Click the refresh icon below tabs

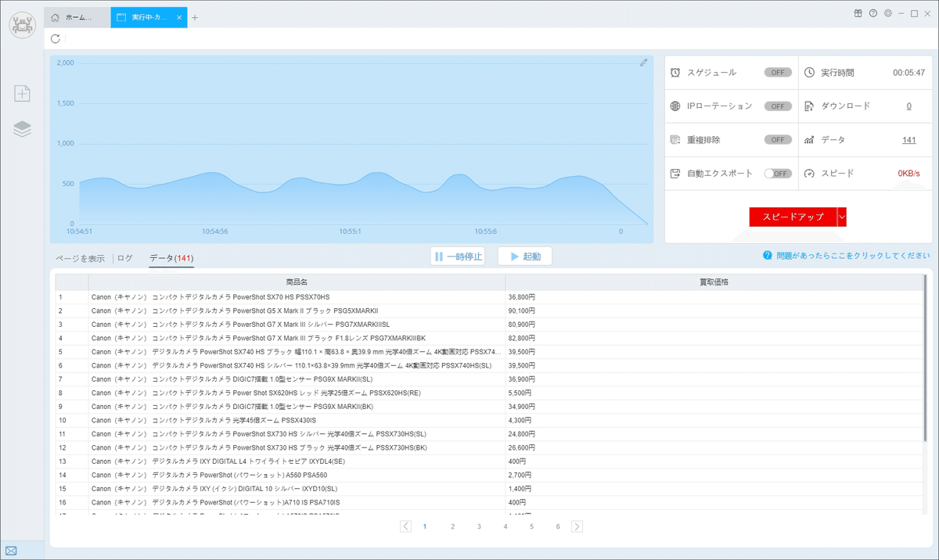pyautogui.click(x=55, y=38)
